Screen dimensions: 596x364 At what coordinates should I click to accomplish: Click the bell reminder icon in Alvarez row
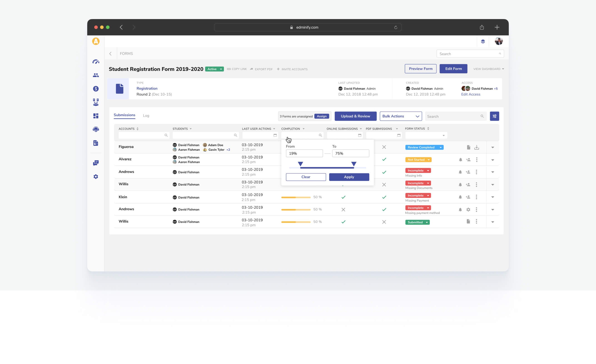460,160
